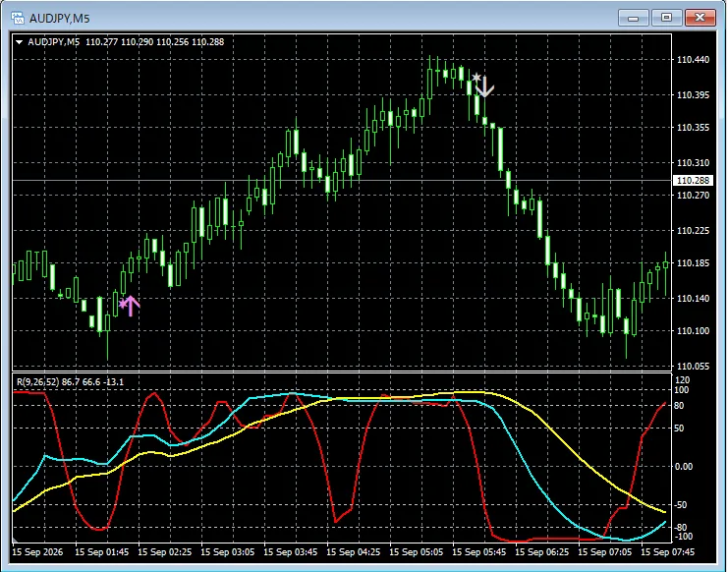This screenshot has height=572, width=728.
Task: Select the yellow indicator line in subwindow
Action: [557, 434]
